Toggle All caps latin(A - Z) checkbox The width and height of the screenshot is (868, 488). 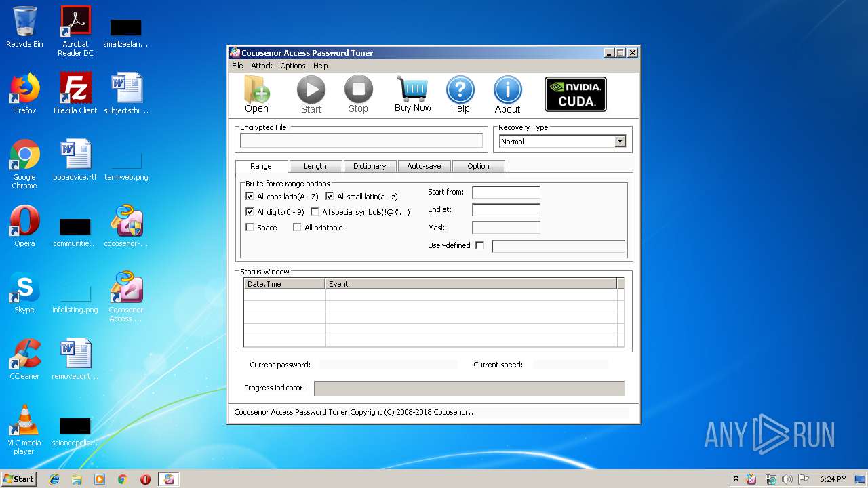tap(250, 197)
